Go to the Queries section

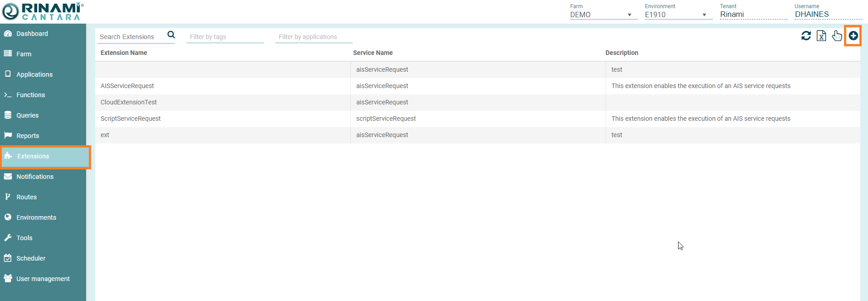click(27, 115)
